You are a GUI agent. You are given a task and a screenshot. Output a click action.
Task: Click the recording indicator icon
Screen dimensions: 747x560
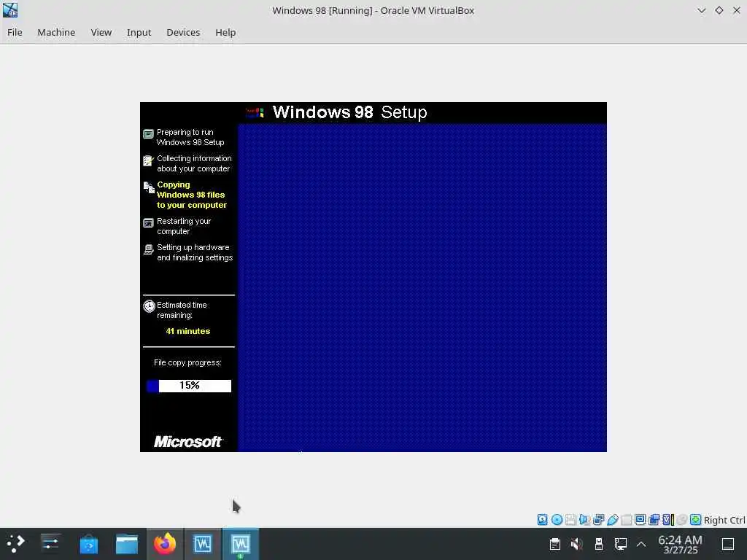click(x=654, y=519)
